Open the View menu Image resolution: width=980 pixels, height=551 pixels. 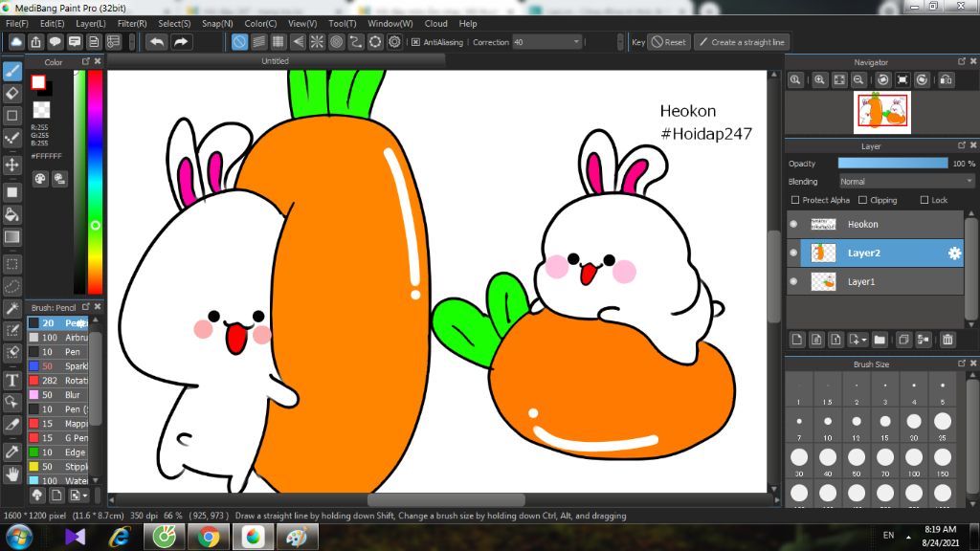coord(302,23)
